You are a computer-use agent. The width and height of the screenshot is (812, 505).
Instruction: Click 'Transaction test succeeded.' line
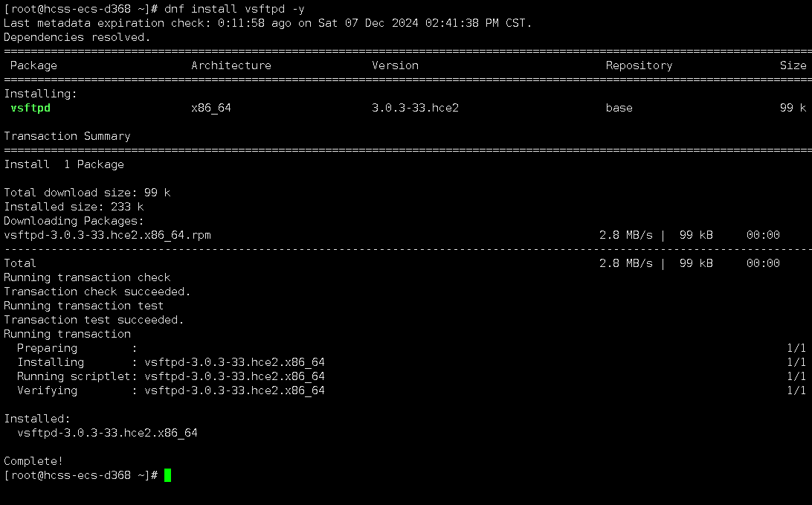[x=94, y=320]
